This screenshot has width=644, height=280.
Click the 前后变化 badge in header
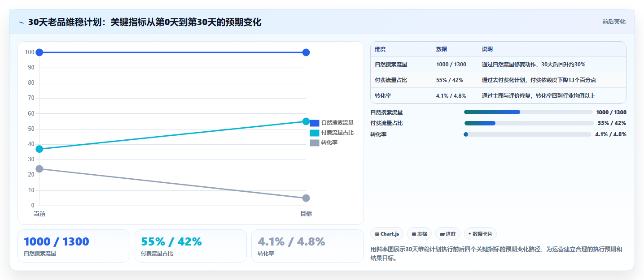point(613,22)
